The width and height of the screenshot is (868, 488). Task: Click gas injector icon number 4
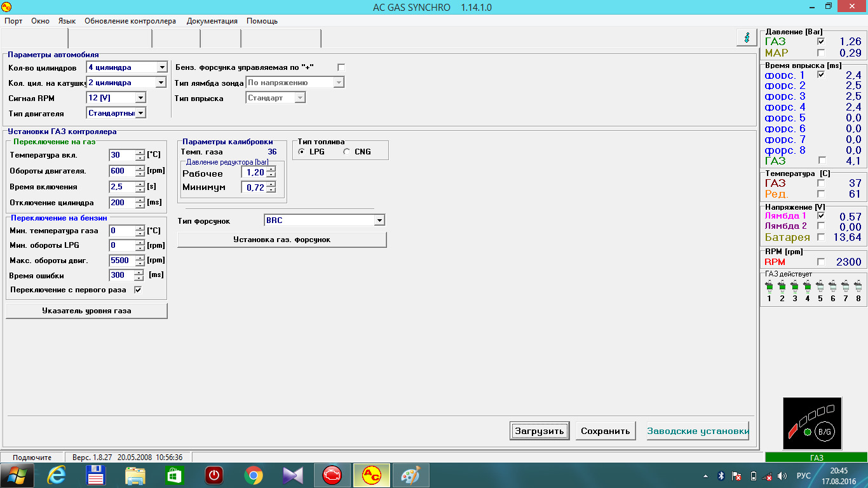808,286
